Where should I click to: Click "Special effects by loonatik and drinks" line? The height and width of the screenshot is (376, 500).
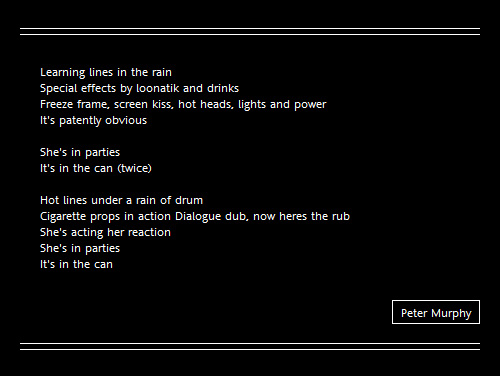tap(139, 88)
